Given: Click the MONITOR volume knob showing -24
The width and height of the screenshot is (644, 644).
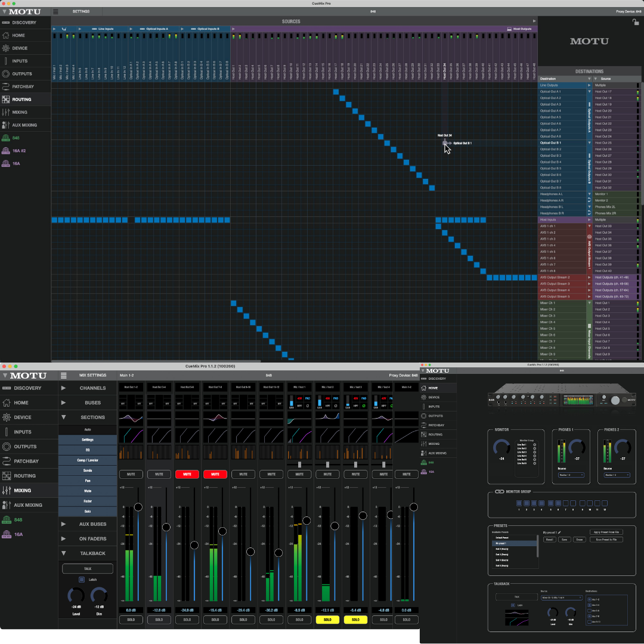Looking at the screenshot, I should coord(501,448).
